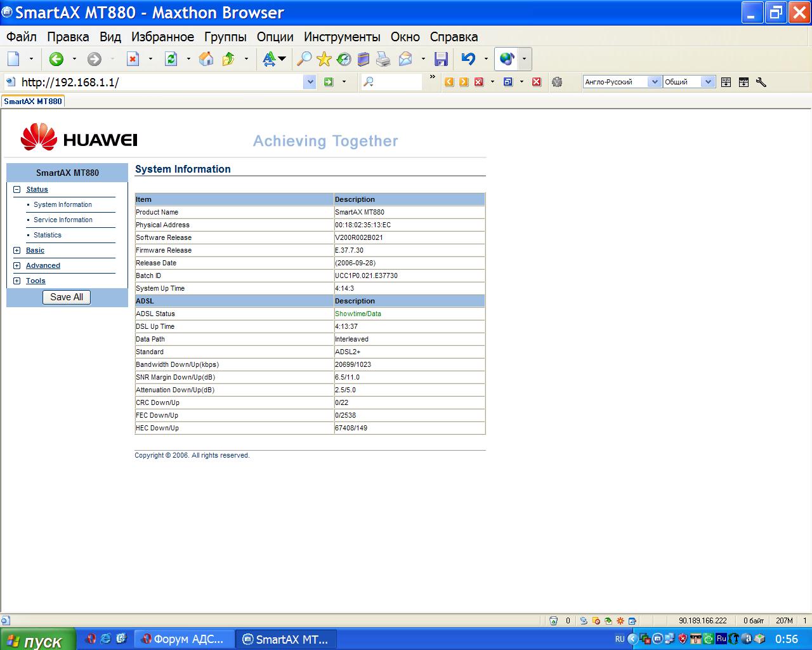
Task: Go back with the green arrow
Action: tap(56, 59)
